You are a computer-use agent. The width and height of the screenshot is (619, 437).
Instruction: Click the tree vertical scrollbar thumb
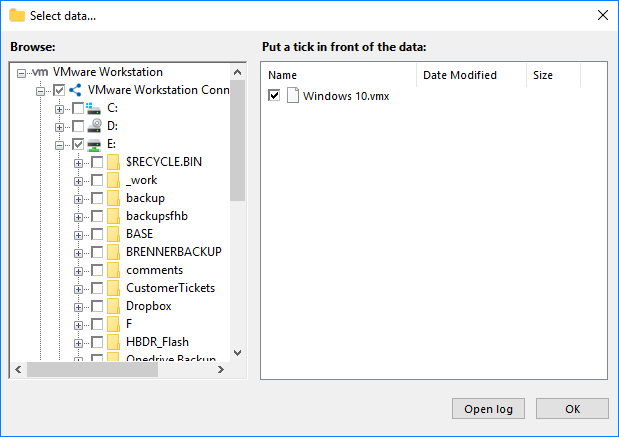pyautogui.click(x=237, y=141)
